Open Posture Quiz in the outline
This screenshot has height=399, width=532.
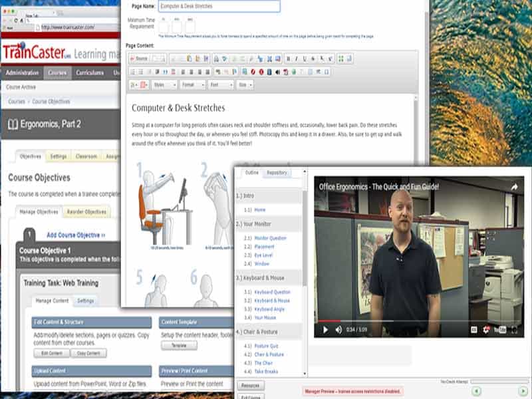pyautogui.click(x=267, y=346)
